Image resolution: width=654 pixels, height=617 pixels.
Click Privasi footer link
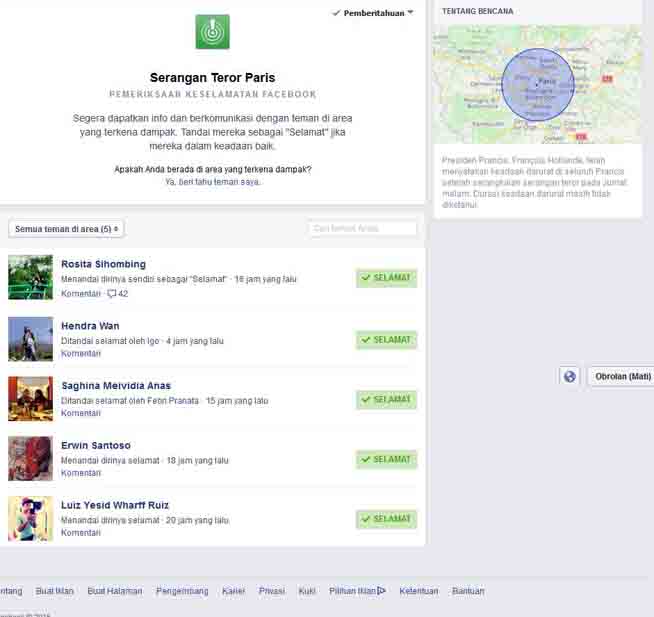pyautogui.click(x=272, y=591)
